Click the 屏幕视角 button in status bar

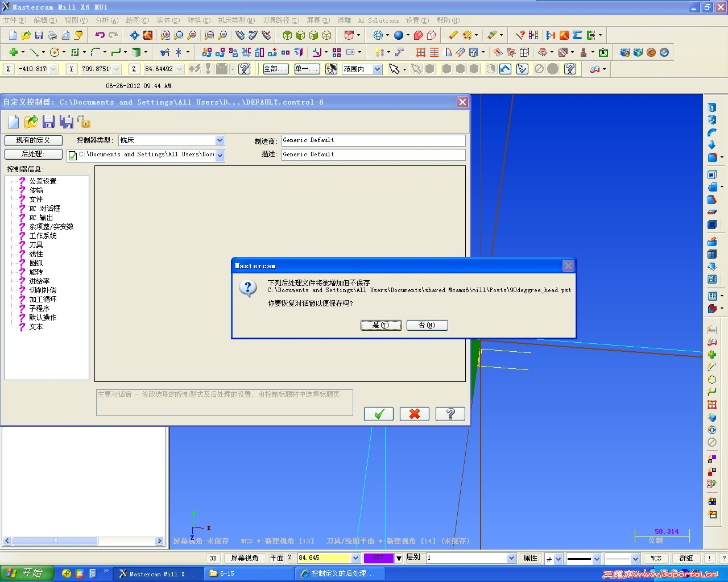pyautogui.click(x=245, y=558)
